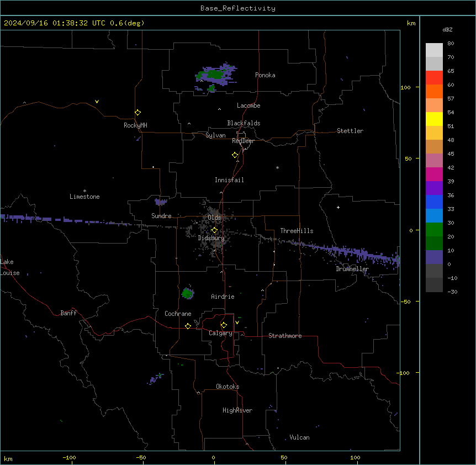476x465 pixels.
Task: Click the km label at top right of map
Action: 411,23
